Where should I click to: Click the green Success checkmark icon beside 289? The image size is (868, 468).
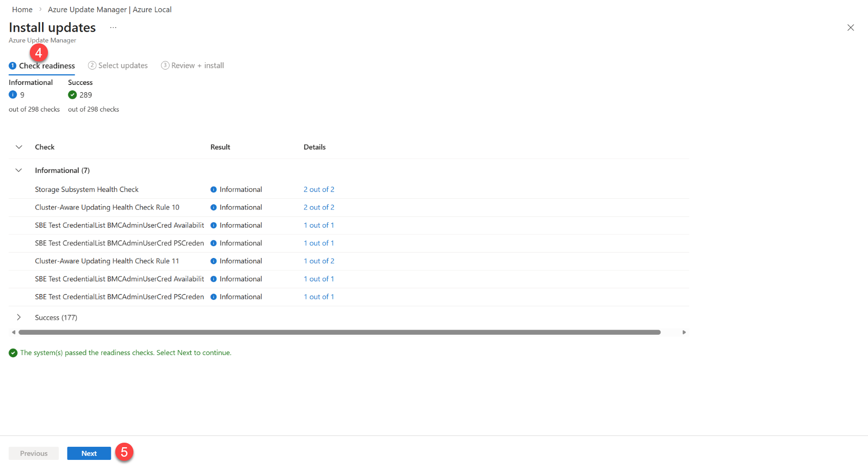(x=72, y=94)
